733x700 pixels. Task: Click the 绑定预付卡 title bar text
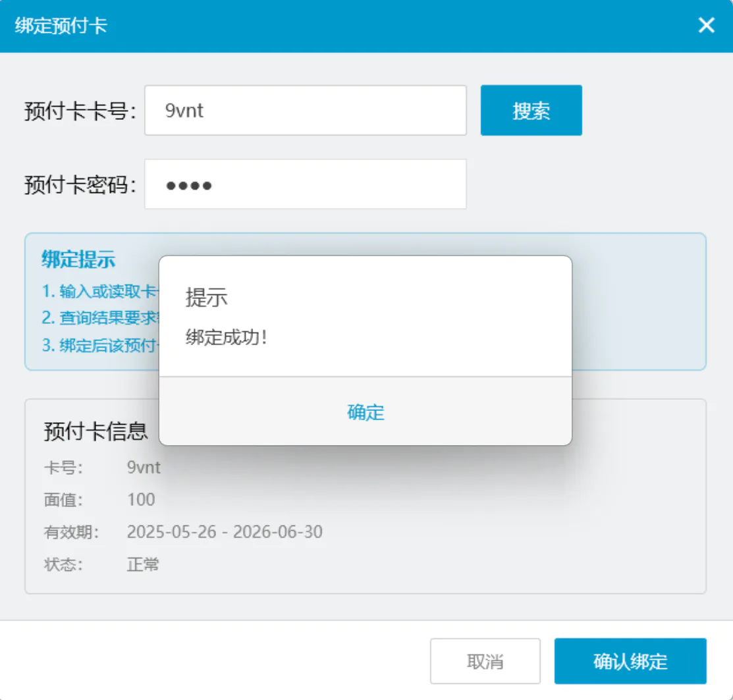tap(61, 26)
